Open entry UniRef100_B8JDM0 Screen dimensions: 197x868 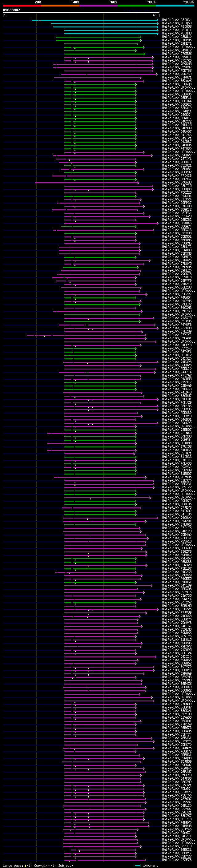coord(177,443)
